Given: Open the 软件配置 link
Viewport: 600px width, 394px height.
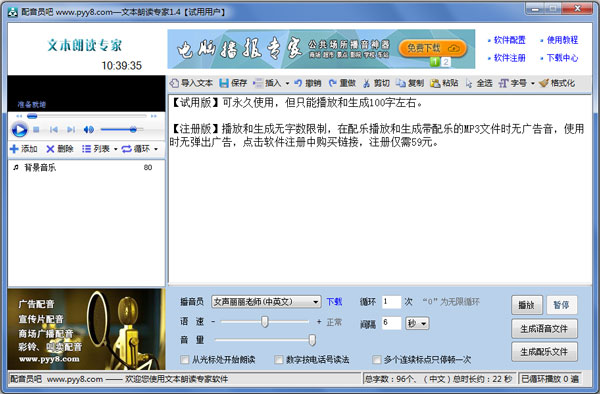Looking at the screenshot, I should (x=509, y=40).
